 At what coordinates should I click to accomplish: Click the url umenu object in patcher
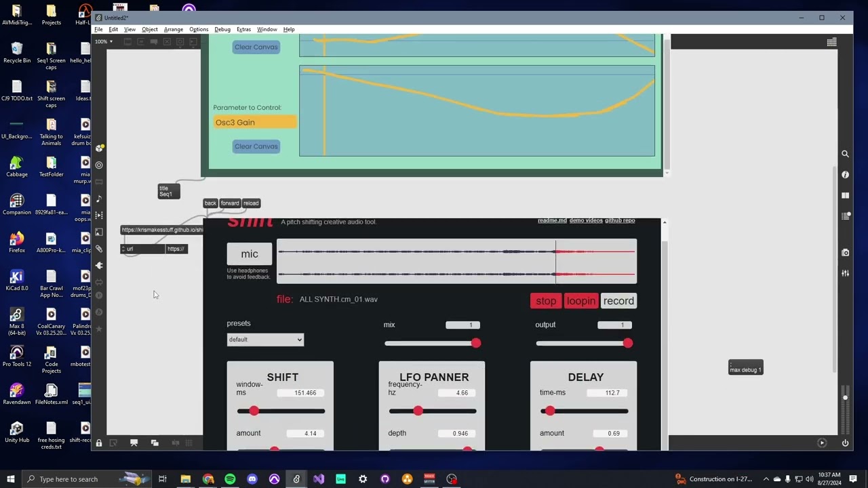(x=142, y=249)
